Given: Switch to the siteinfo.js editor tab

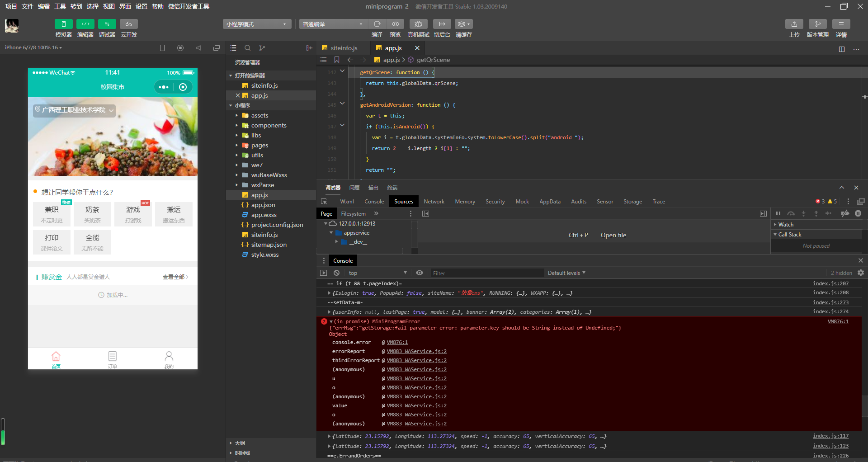Looking at the screenshot, I should 343,48.
